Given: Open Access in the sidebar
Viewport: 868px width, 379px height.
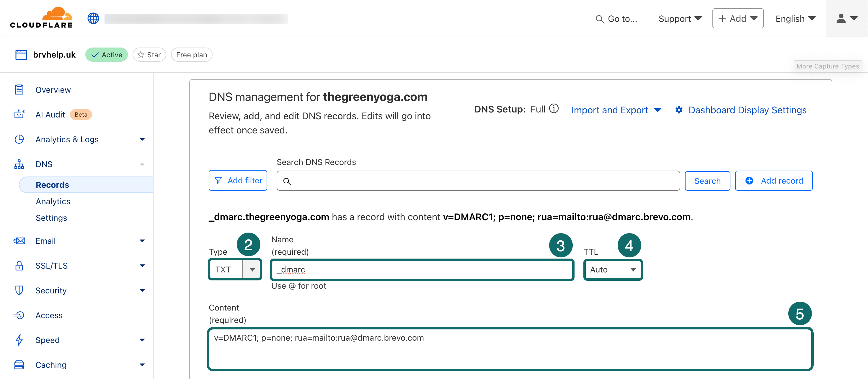Looking at the screenshot, I should [49, 315].
